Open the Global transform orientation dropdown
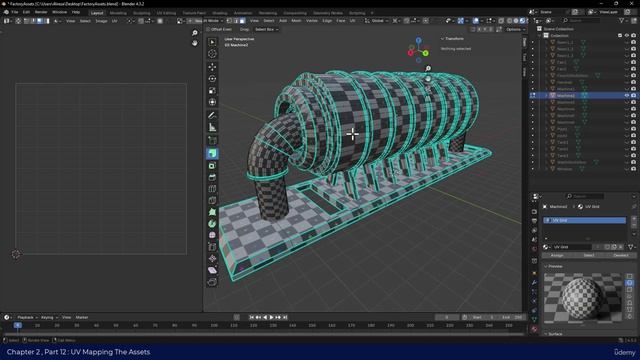The height and width of the screenshot is (360, 640). pos(377,20)
